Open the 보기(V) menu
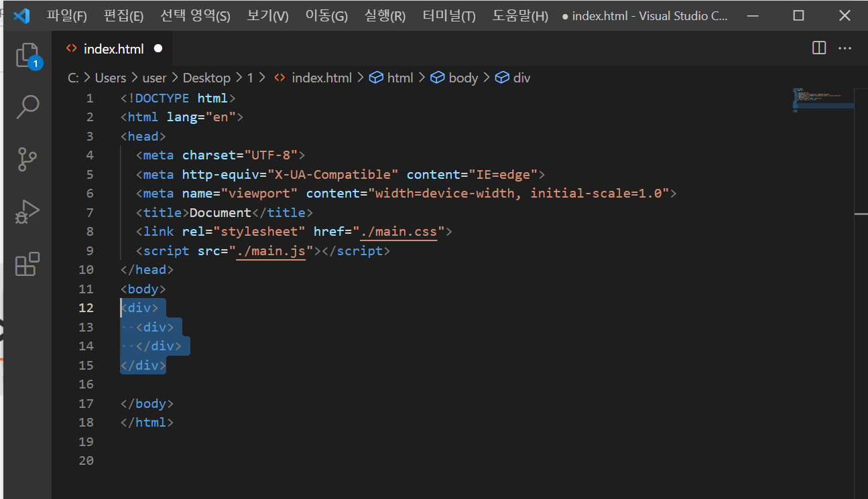 tap(267, 16)
